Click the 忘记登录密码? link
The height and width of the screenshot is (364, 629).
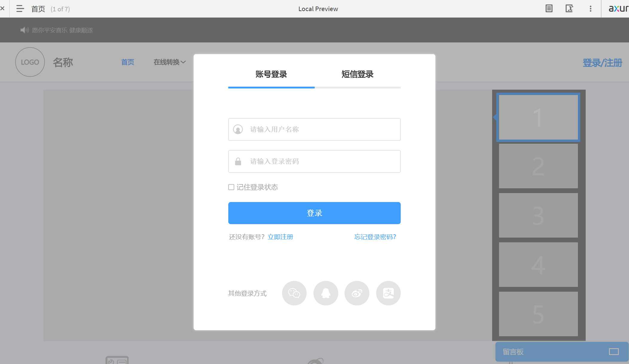(375, 237)
